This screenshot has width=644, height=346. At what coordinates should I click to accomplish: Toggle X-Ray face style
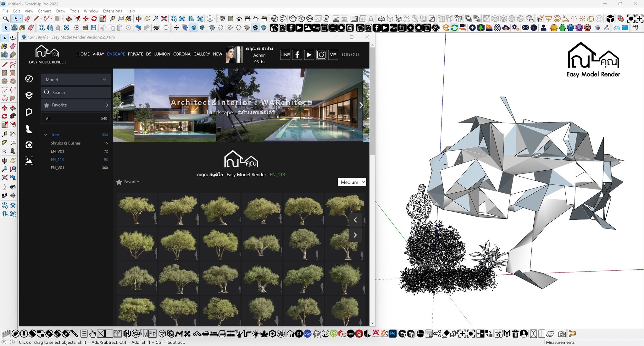[x=212, y=28]
